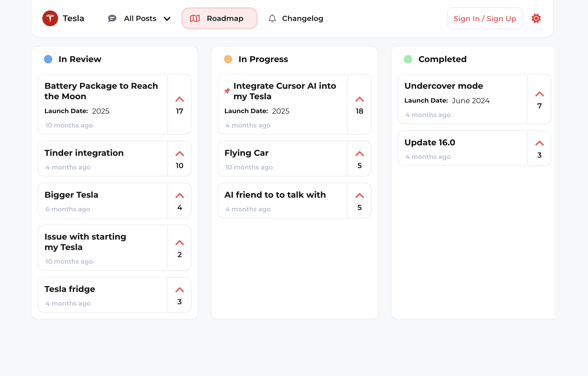
Task: Click the Tesla brand name
Action: pyautogui.click(x=73, y=18)
